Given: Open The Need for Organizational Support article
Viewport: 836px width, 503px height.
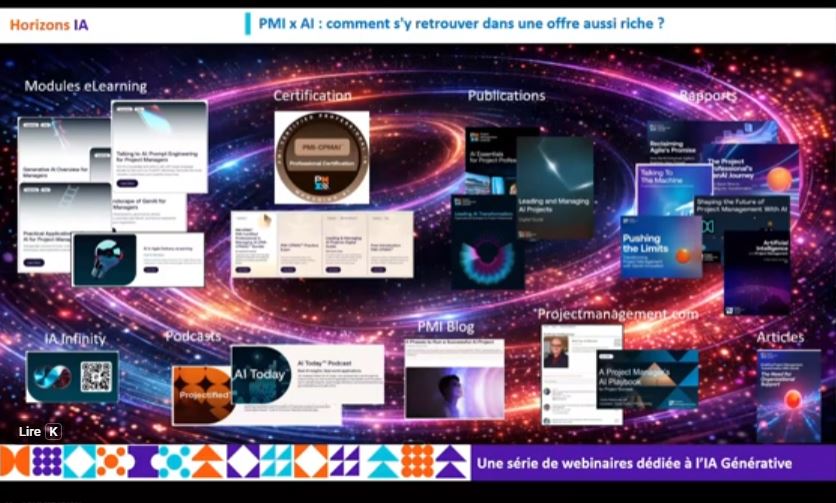Looking at the screenshot, I should pyautogui.click(x=789, y=395).
